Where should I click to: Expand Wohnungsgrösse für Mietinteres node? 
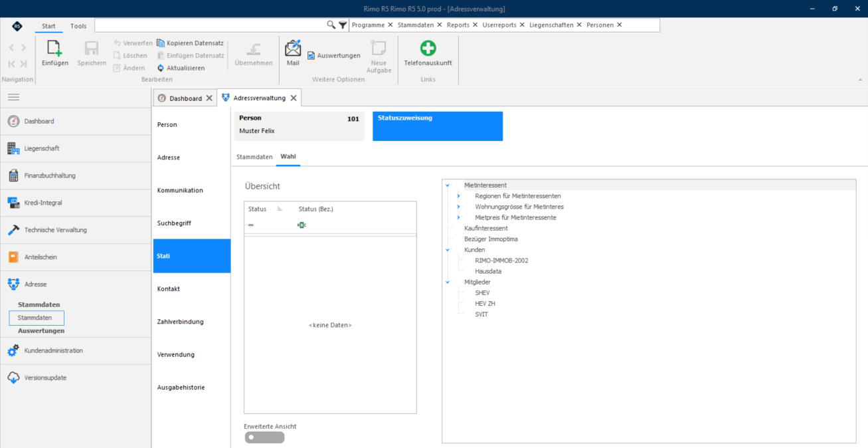coord(458,207)
